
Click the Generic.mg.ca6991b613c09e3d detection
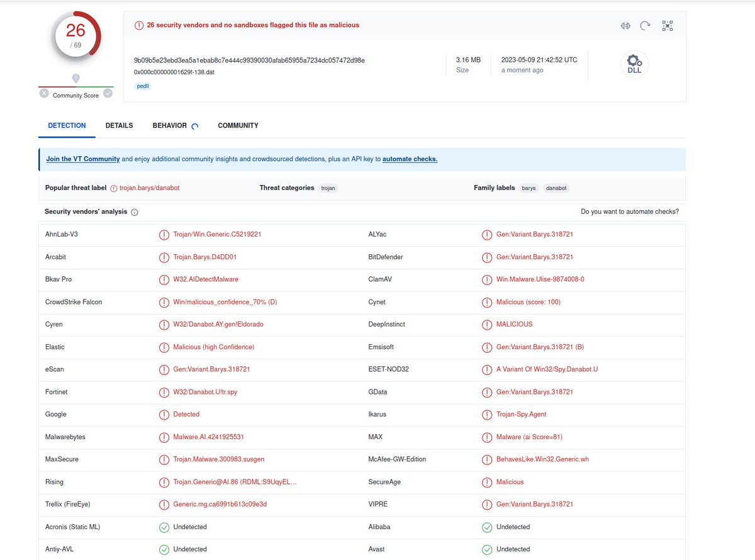pos(220,505)
